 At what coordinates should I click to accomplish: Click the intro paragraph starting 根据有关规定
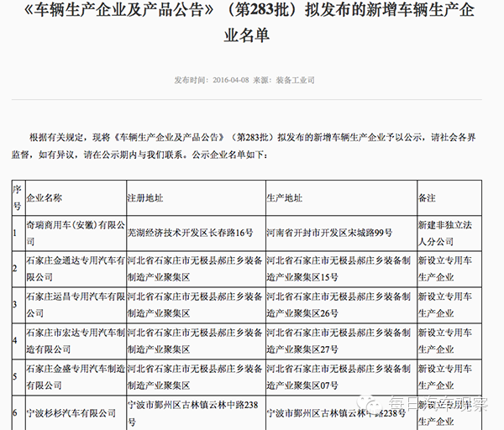(x=244, y=146)
